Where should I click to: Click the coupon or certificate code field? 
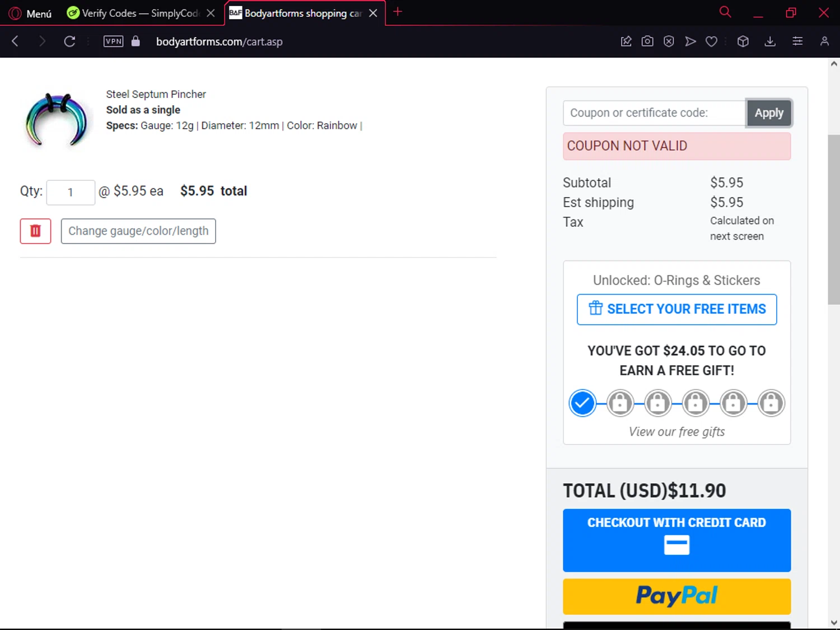[x=654, y=113]
